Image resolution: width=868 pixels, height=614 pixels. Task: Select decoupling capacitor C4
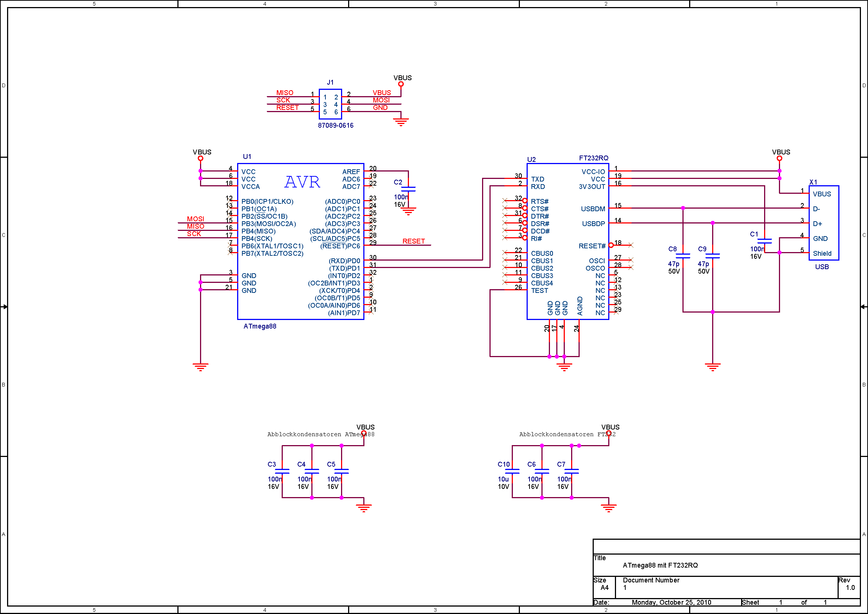pos(311,471)
